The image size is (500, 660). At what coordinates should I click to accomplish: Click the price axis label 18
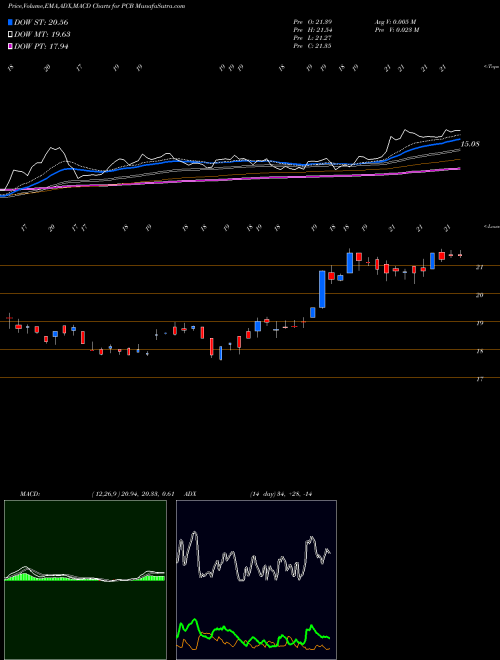pos(479,351)
